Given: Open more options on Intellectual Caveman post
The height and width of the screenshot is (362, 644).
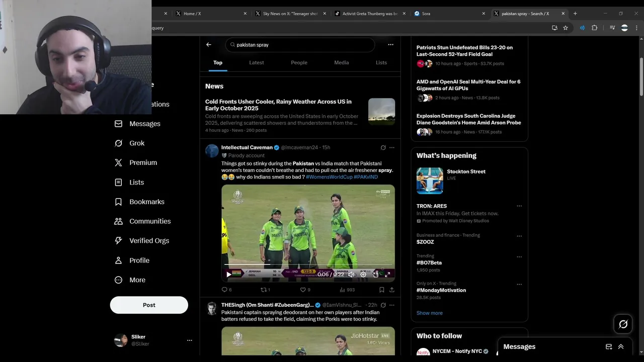Looking at the screenshot, I should pos(392,148).
